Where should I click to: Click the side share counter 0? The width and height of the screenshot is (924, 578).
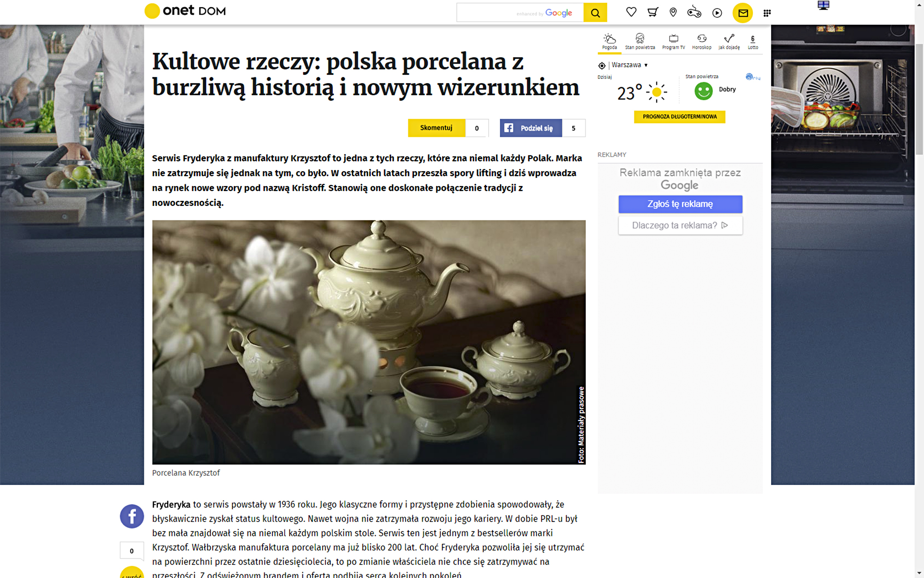[132, 551]
